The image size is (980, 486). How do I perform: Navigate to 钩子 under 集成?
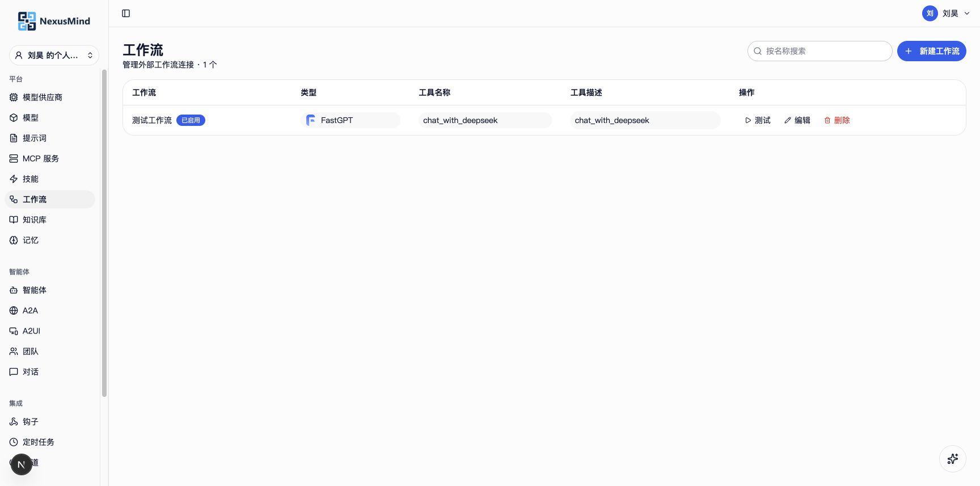[50, 421]
